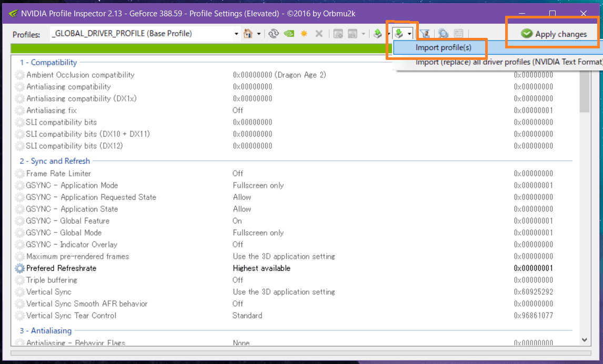The width and height of the screenshot is (603, 364).
Task: Click the gear icon beside Vertical Sync Tear Control
Action: [19, 316]
